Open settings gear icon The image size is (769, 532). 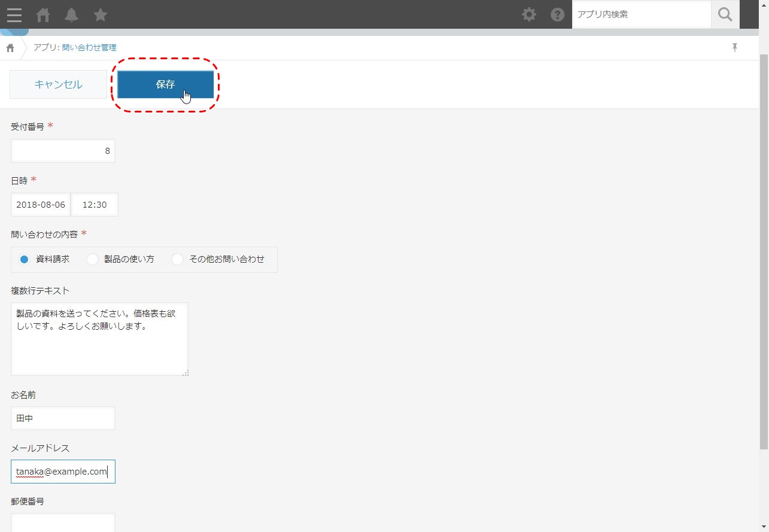529,14
